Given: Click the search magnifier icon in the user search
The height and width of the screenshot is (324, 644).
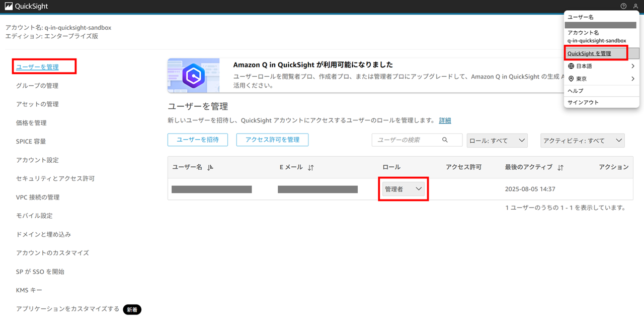Looking at the screenshot, I should (445, 140).
